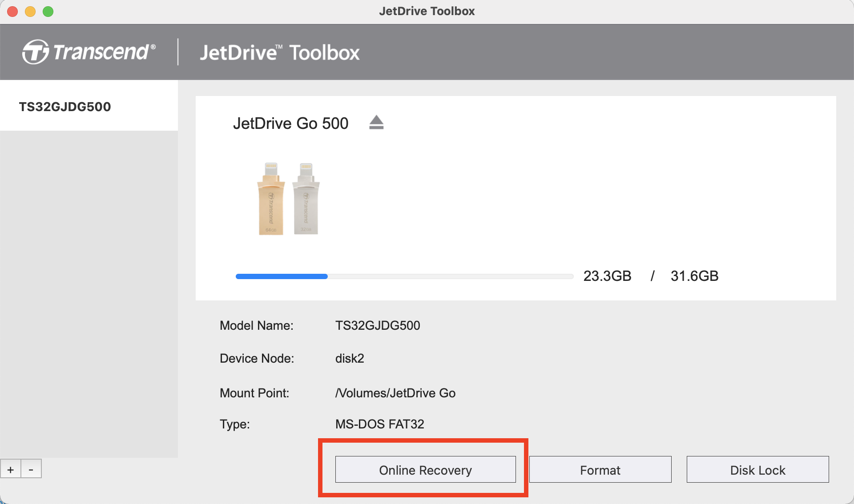Close the JetDrive Toolbox window
Screen dimensions: 854x504
click(x=12, y=12)
